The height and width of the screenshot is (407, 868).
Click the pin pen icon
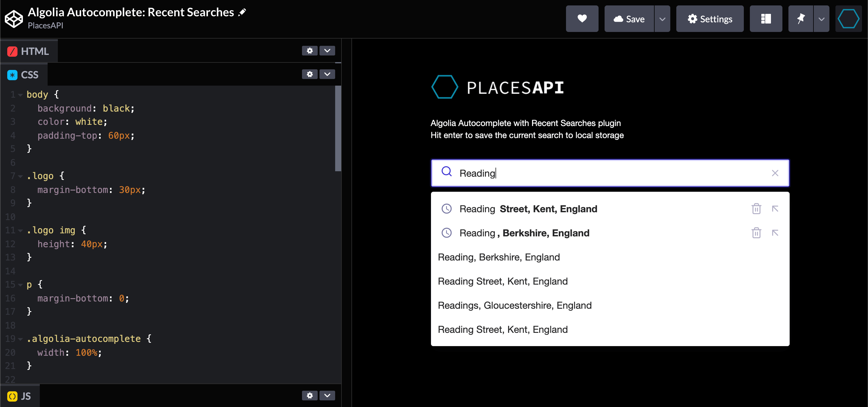pyautogui.click(x=800, y=19)
